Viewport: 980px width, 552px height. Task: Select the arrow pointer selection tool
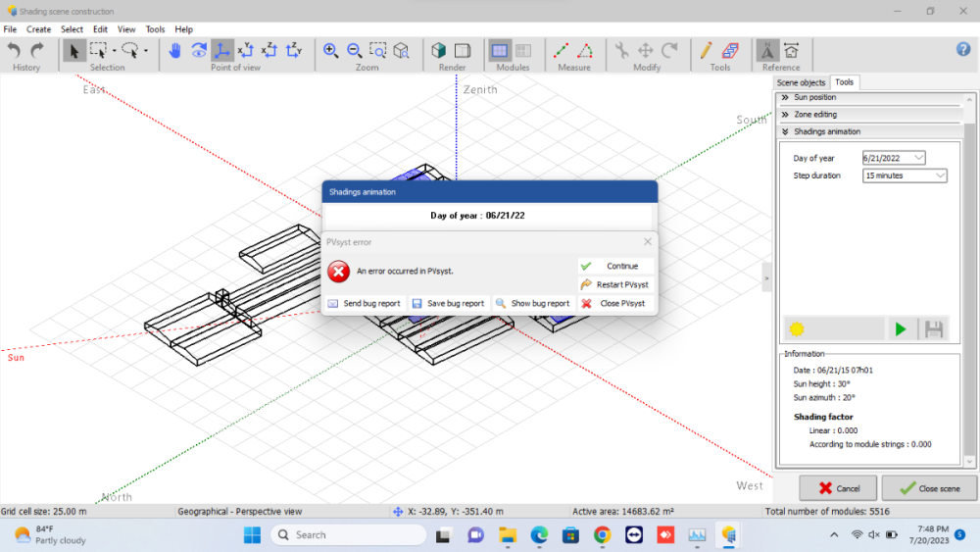[x=73, y=51]
